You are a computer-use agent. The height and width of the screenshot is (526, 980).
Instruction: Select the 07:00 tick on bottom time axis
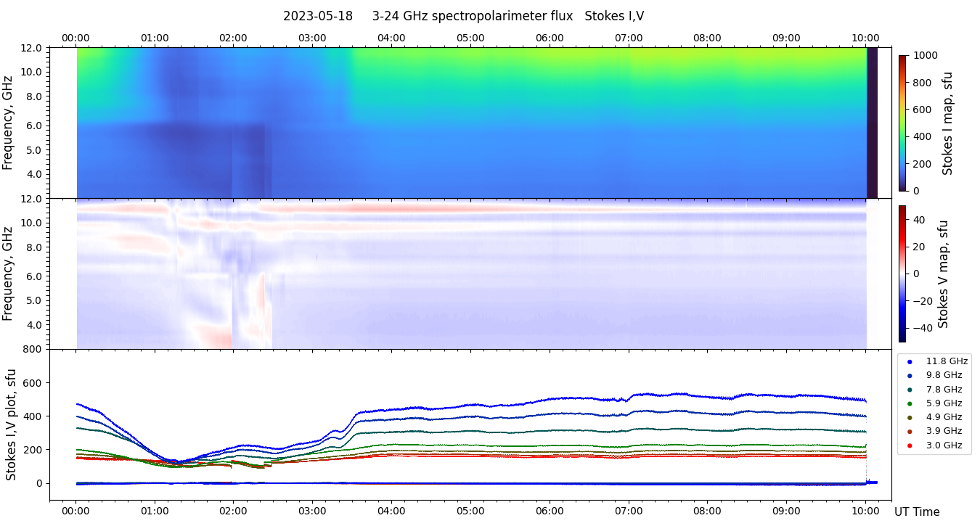[629, 511]
